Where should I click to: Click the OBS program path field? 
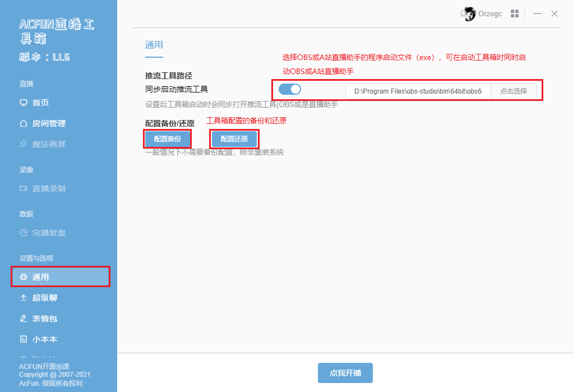(418, 91)
